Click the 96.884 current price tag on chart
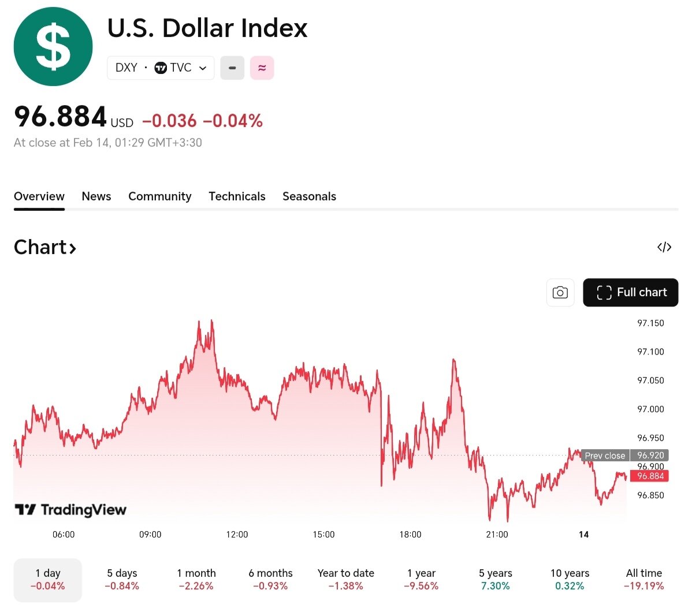The width and height of the screenshot is (692, 616). (x=650, y=476)
